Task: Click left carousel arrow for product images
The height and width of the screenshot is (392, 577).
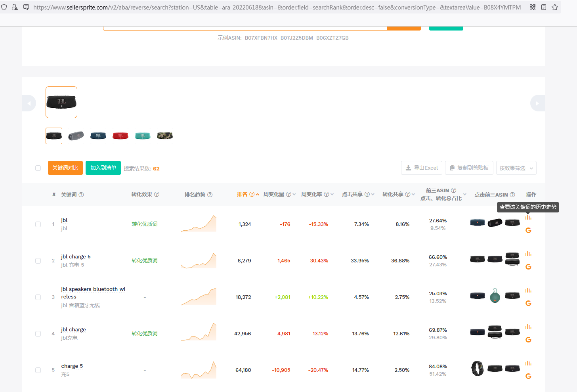Action: click(x=29, y=103)
